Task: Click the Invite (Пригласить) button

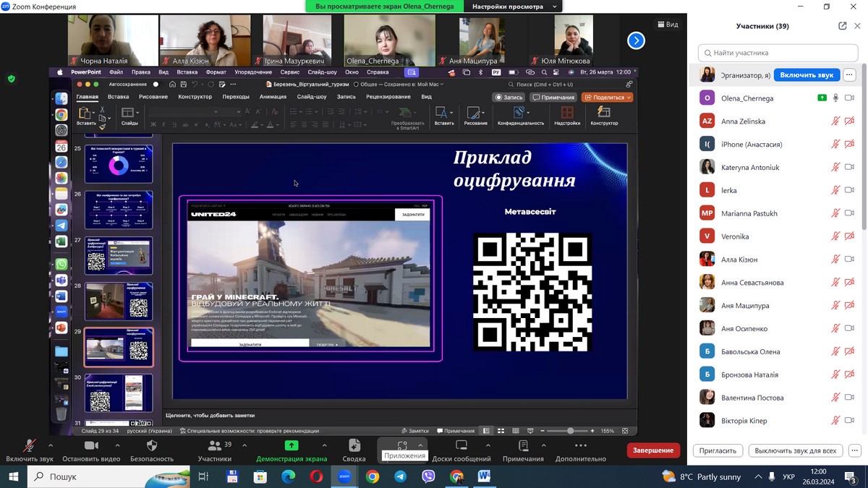Action: tap(718, 450)
